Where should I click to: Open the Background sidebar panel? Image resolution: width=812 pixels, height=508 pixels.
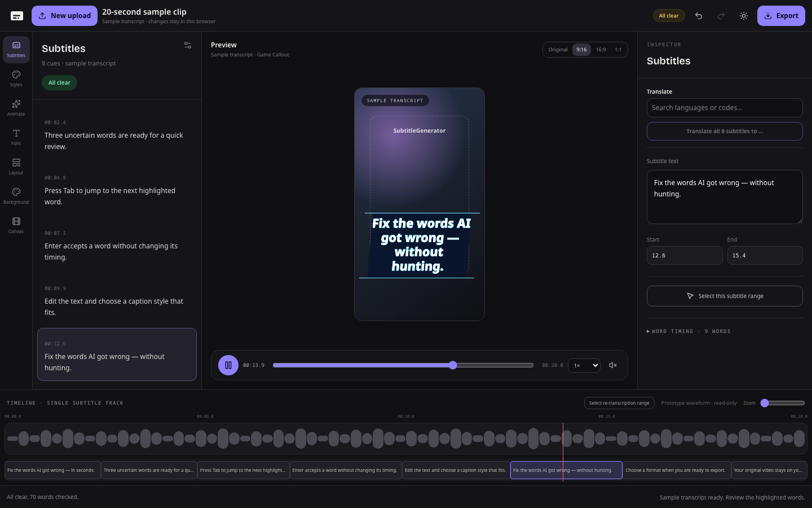point(16,196)
